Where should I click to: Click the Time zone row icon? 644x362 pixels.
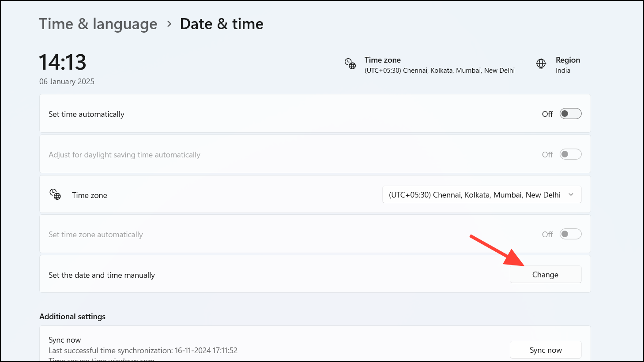point(55,194)
